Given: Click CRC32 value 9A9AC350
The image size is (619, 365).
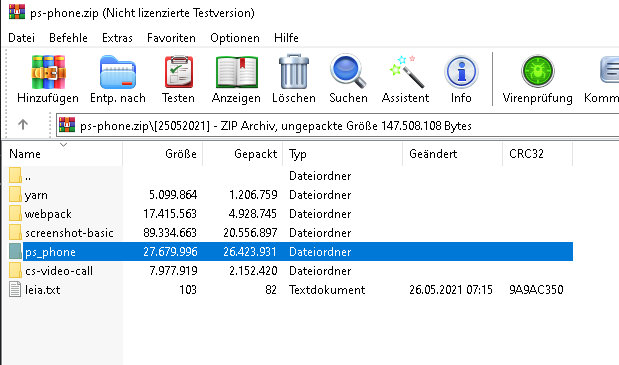Looking at the screenshot, I should 536,290.
